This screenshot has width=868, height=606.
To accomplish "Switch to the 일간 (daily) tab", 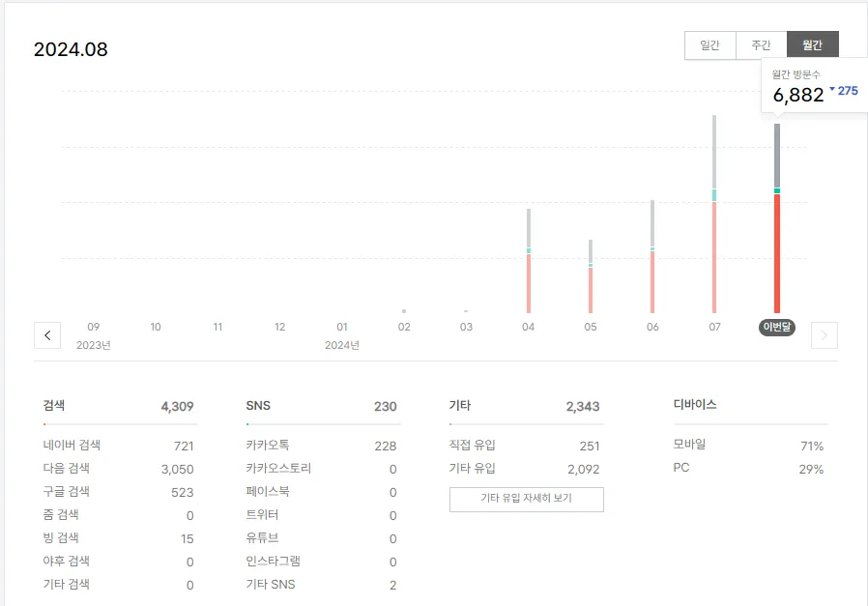I will point(710,44).
